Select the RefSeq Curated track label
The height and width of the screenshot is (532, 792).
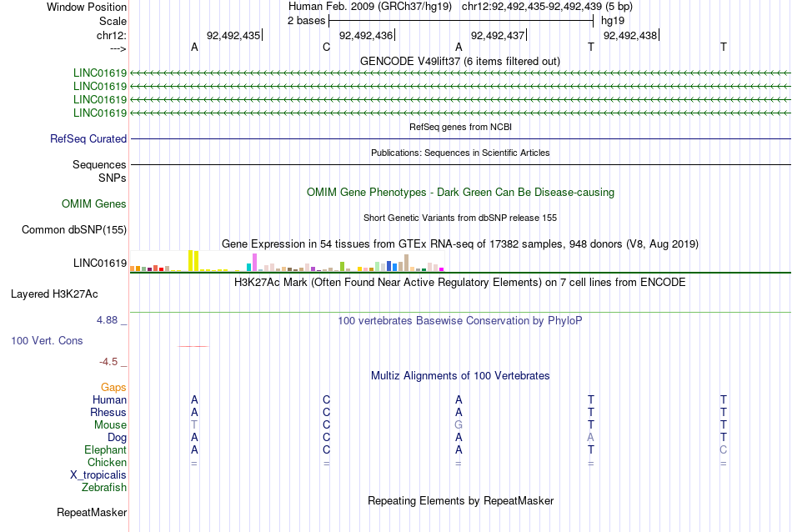pyautogui.click(x=88, y=139)
